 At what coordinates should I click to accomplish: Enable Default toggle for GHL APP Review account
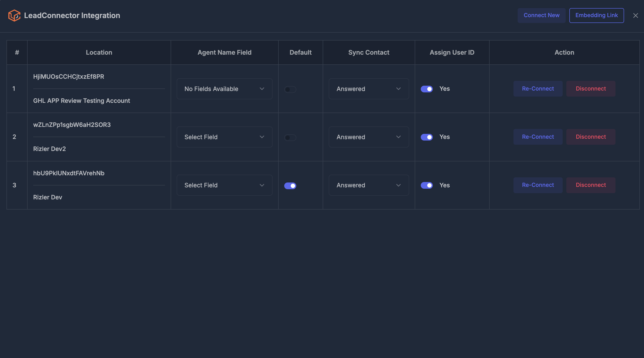point(290,89)
